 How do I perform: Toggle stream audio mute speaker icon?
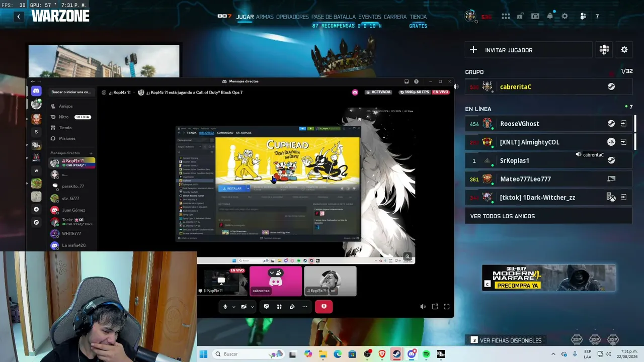[x=423, y=307]
